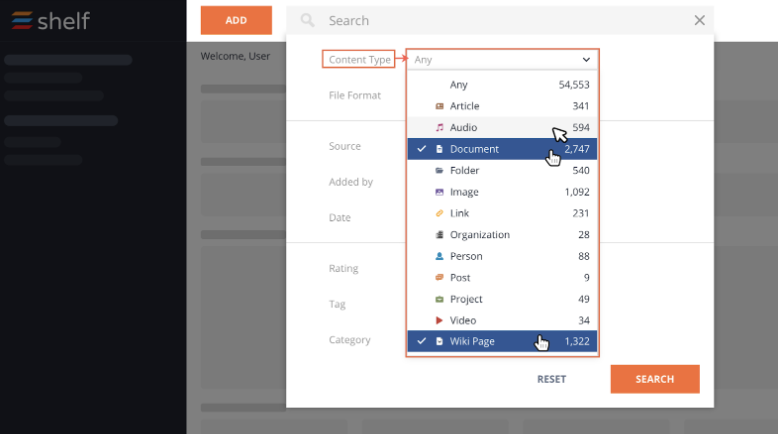Click the orange ADD button
778x434 pixels.
coord(236,20)
